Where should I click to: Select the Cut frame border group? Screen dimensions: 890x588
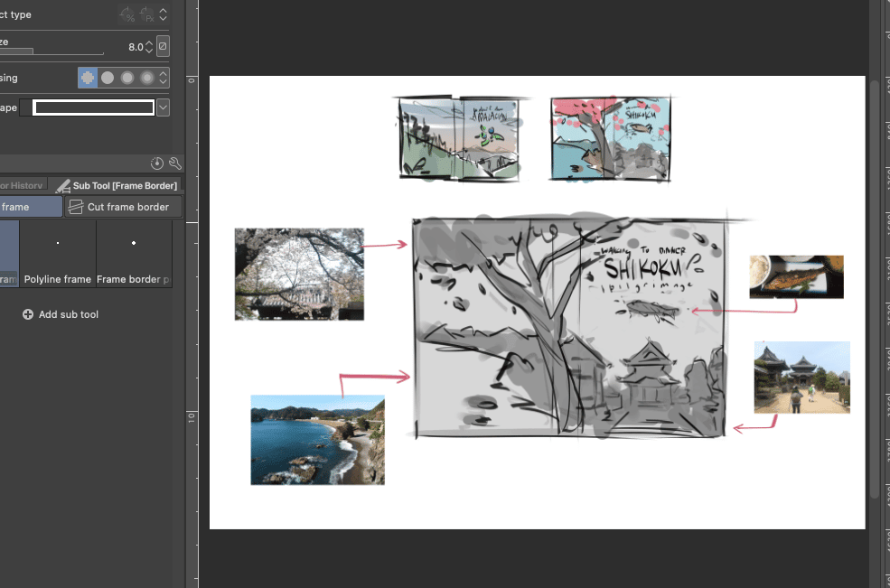(x=123, y=207)
